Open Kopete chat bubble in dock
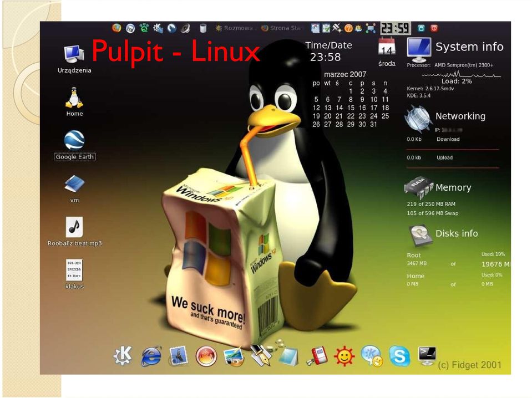Screen dimensions: 532x398 click(372, 356)
